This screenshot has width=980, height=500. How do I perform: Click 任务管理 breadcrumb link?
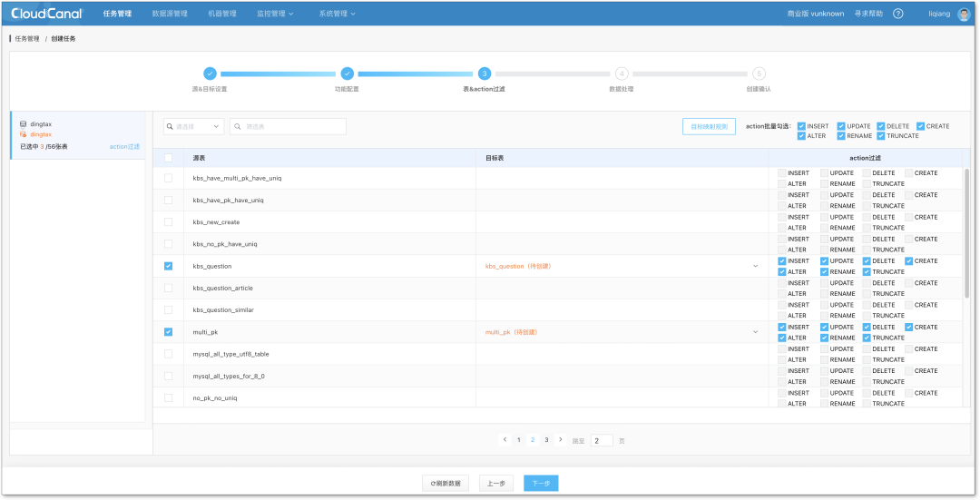(27, 39)
